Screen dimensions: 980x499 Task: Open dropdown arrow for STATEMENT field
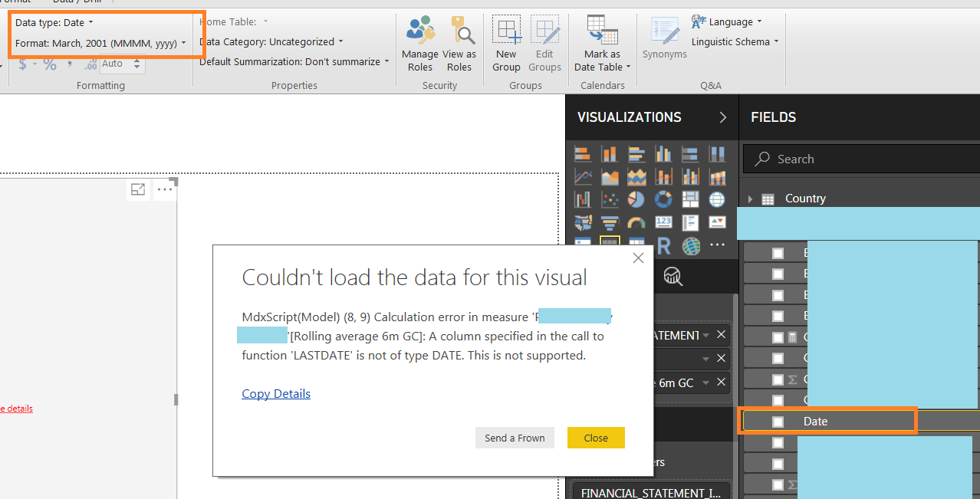click(x=705, y=335)
